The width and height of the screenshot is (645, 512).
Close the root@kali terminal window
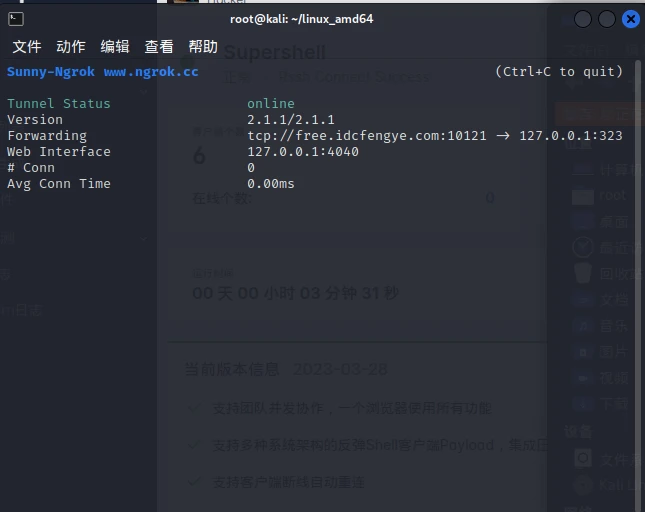tap(631, 19)
